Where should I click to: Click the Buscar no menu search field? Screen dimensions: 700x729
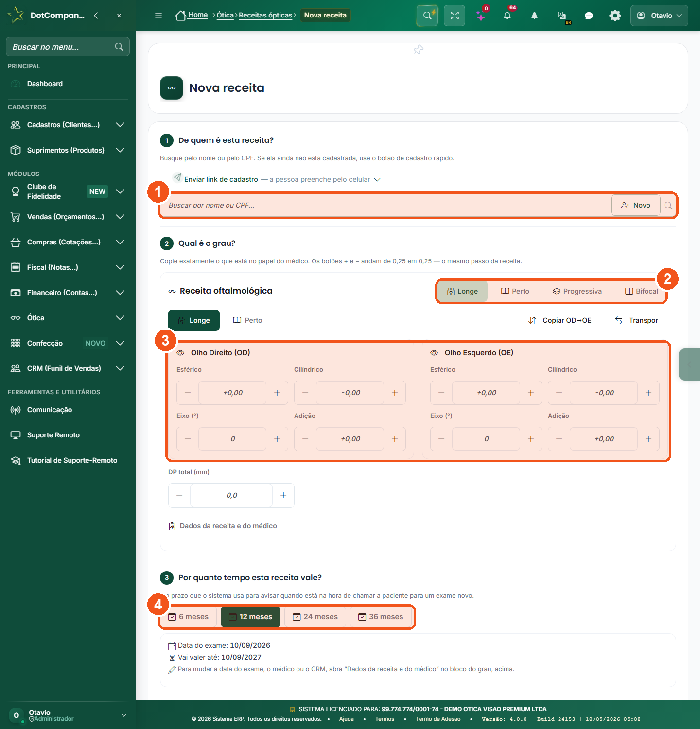(68, 47)
